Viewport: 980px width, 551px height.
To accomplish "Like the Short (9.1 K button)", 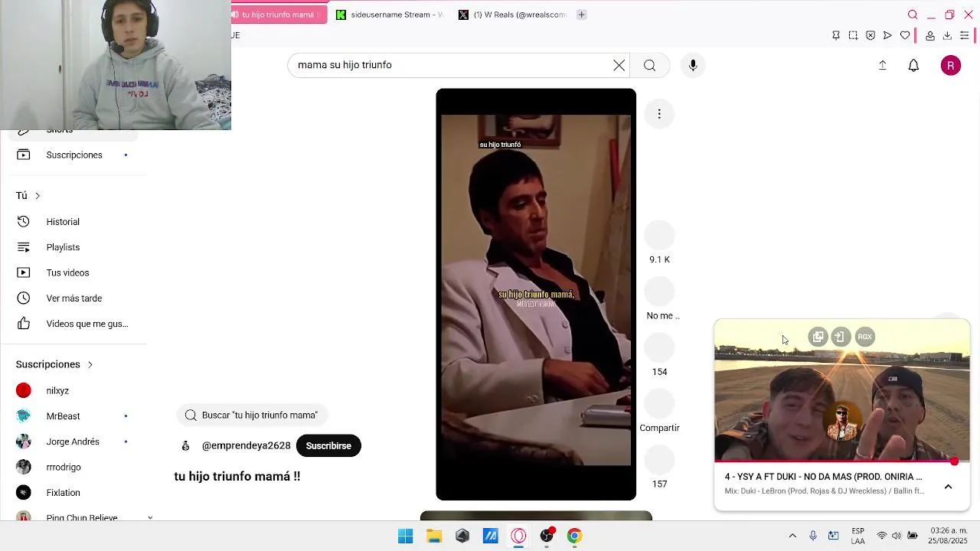I will tap(659, 236).
